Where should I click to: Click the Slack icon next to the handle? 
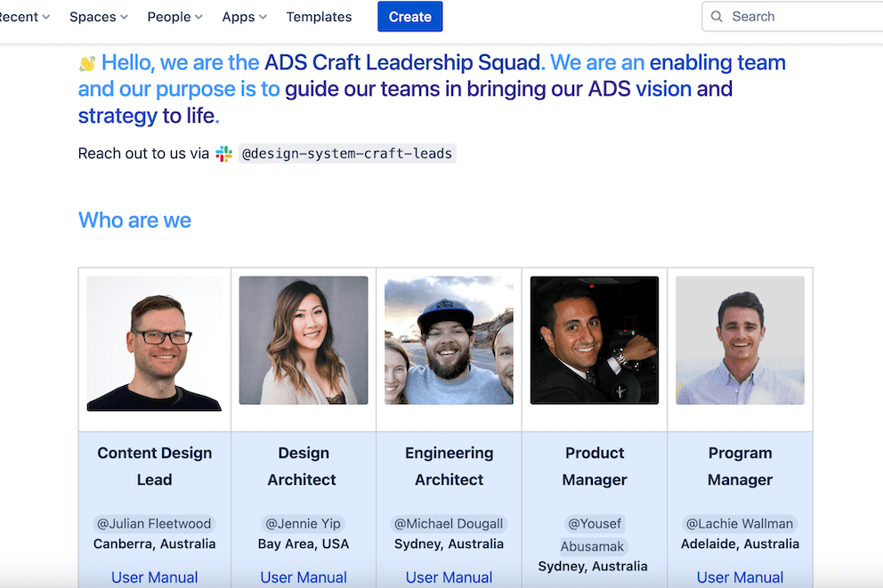[224, 153]
